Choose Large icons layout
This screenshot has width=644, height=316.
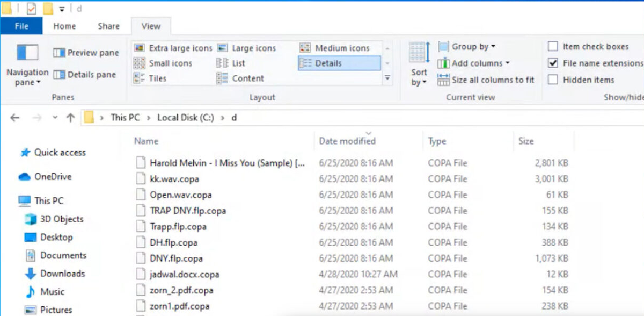247,48
